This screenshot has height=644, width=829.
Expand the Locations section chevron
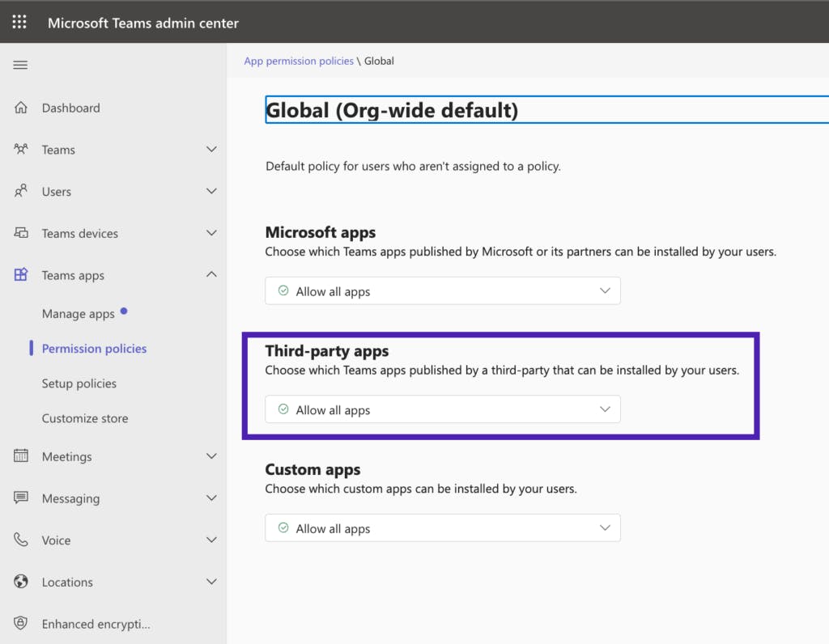pyautogui.click(x=211, y=582)
